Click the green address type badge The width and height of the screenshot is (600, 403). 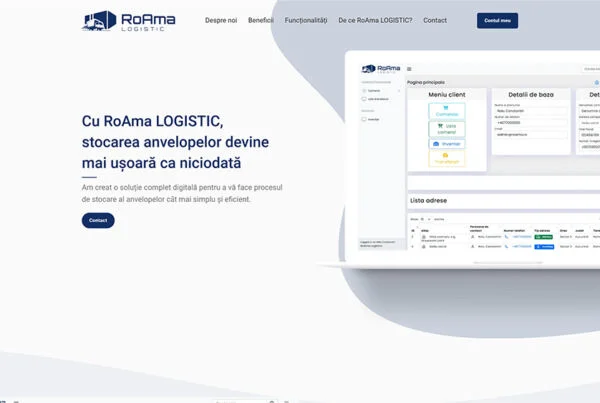(x=543, y=237)
